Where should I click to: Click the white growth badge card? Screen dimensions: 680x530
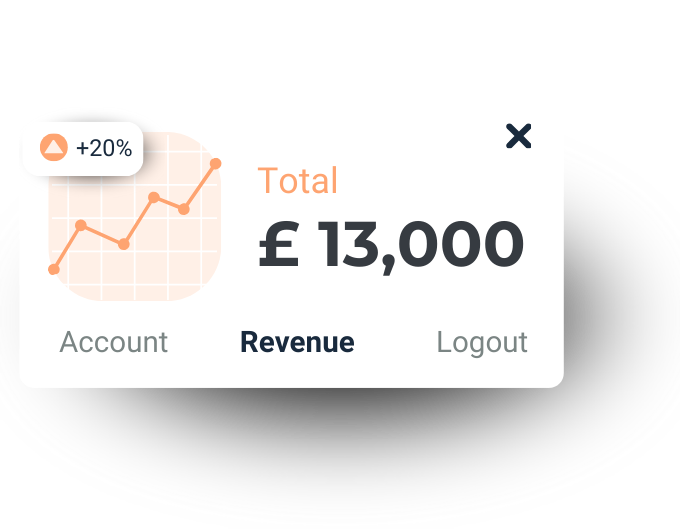tap(83, 149)
